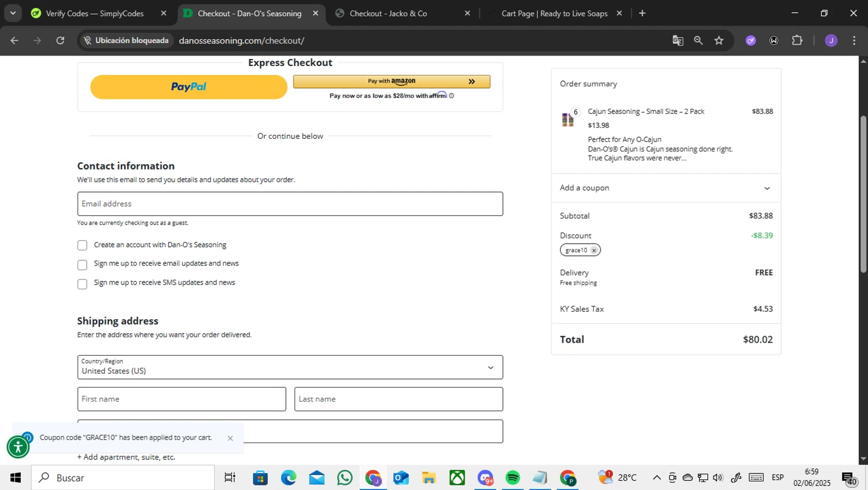This screenshot has height=490, width=868.
Task: Open accessibility widget icon
Action: point(18,447)
